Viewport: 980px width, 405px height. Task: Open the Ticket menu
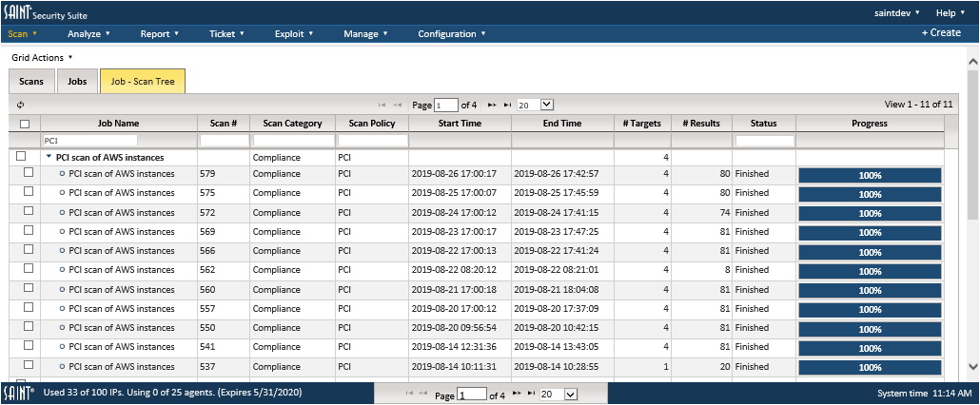click(226, 33)
